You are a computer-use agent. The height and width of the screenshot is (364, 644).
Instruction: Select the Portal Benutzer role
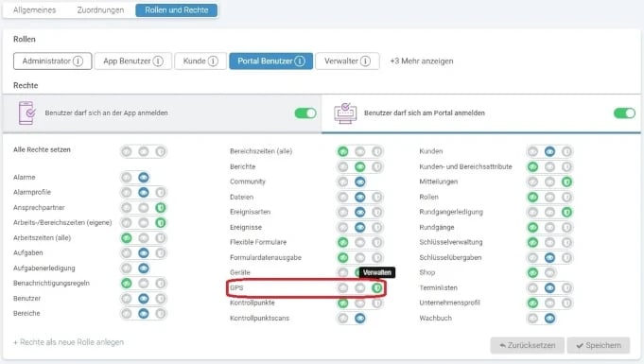(x=271, y=61)
